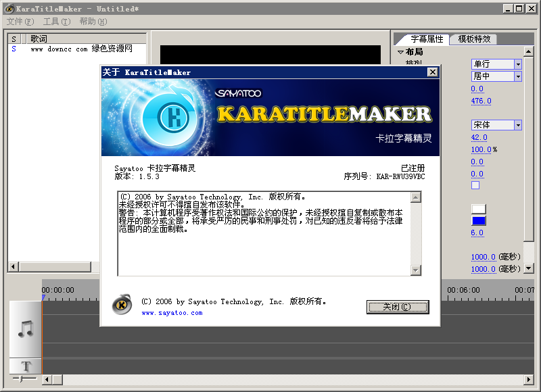Image resolution: width=541 pixels, height=392 pixels.
Task: Toggle the empty checkbox in the properties panel
Action: [475, 185]
